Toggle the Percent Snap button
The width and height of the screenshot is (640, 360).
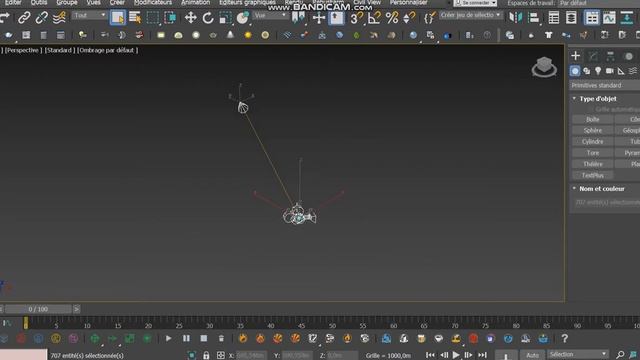pyautogui.click(x=391, y=18)
